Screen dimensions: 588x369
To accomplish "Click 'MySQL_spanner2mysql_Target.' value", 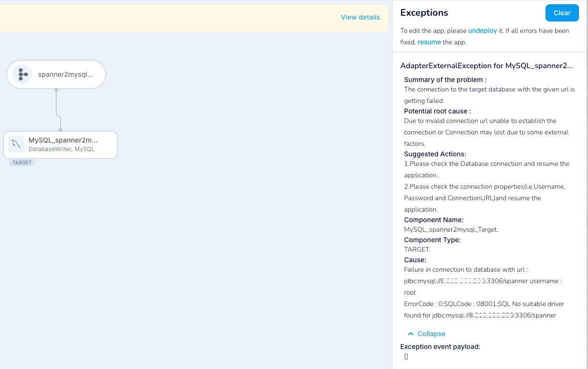I will pos(451,229).
